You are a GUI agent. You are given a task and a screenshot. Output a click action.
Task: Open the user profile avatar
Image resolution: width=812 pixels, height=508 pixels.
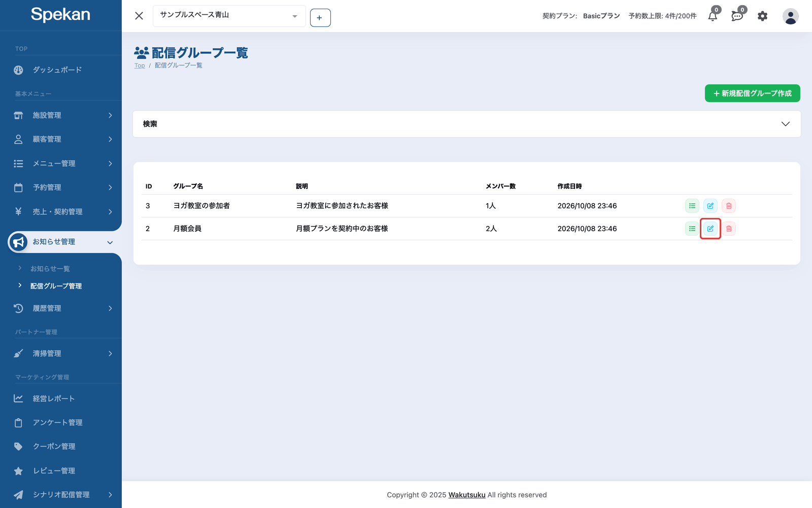tap(790, 16)
